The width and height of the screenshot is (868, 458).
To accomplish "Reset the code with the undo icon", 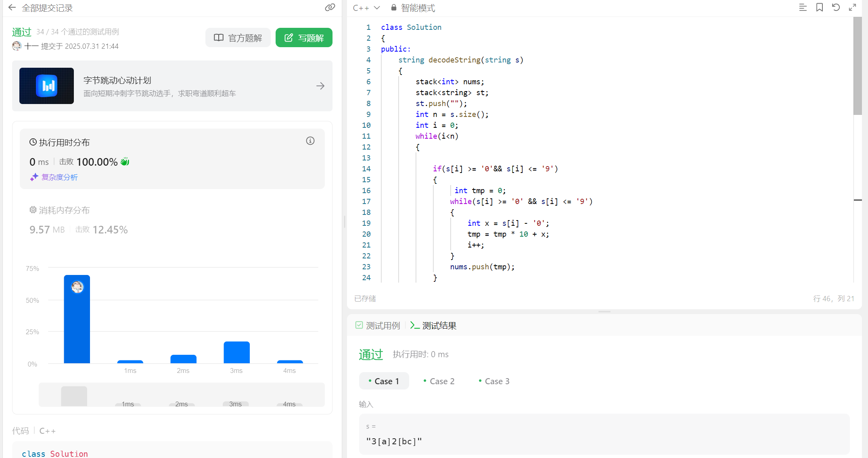I will click(x=836, y=8).
